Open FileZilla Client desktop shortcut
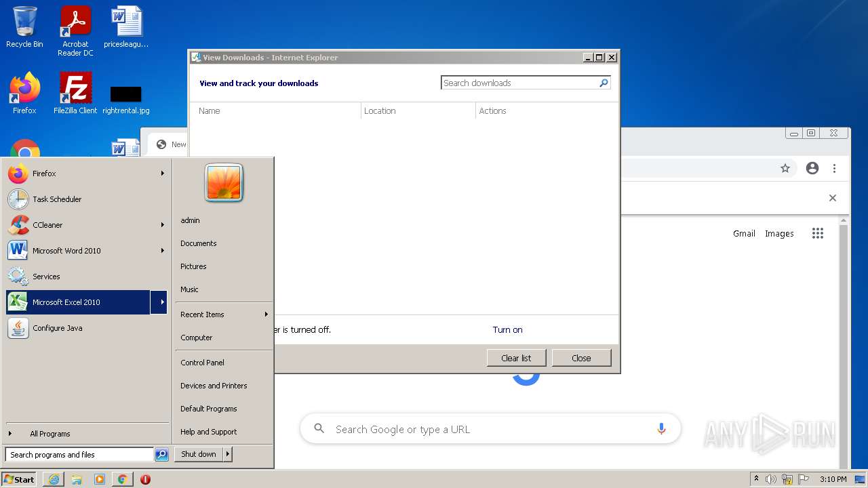868x488 pixels. pos(75,94)
